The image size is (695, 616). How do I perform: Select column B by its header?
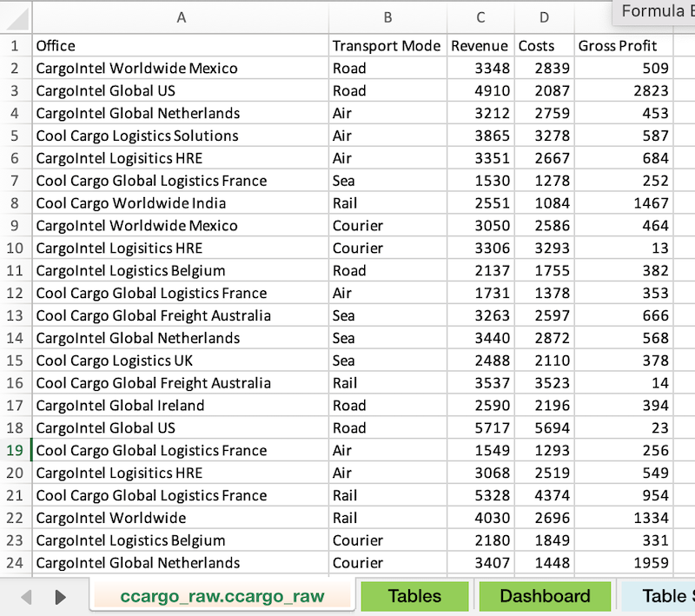387,17
